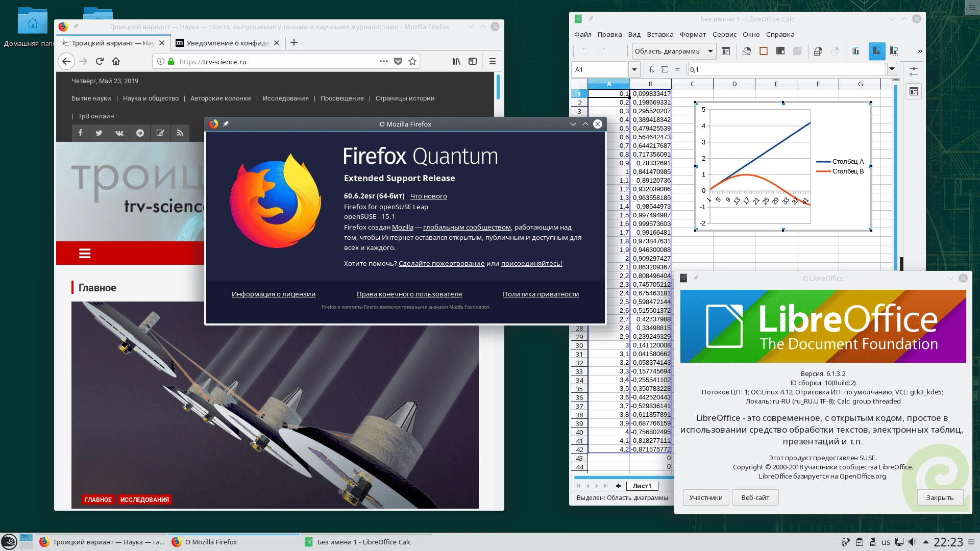Open Function Wizard fx icon

point(651,69)
